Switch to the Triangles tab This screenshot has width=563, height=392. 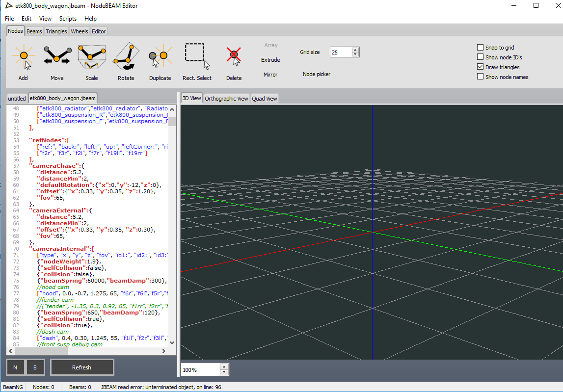pyautogui.click(x=56, y=31)
